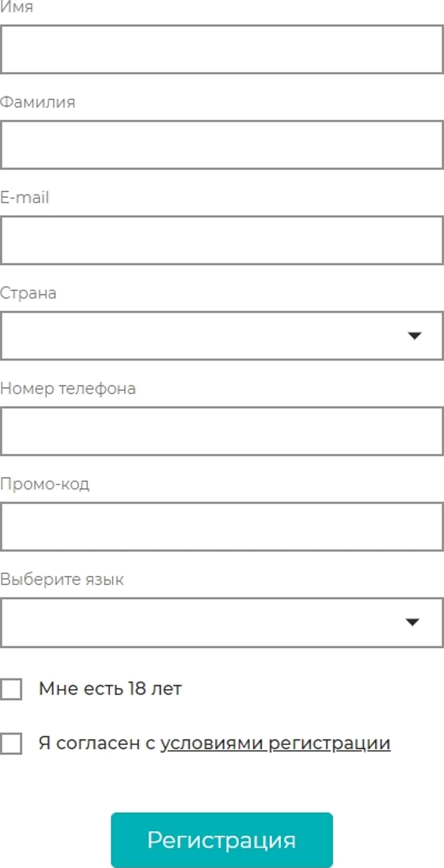This screenshot has width=444, height=868.
Task: Click the arrow icon in Страна dropdown
Action: click(414, 336)
